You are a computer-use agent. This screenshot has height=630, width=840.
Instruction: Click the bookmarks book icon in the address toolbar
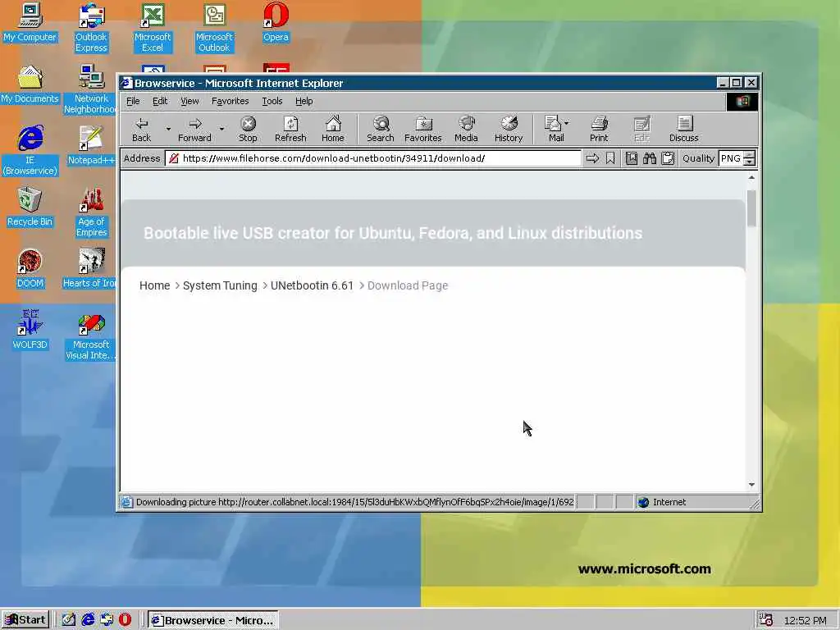(x=632, y=158)
